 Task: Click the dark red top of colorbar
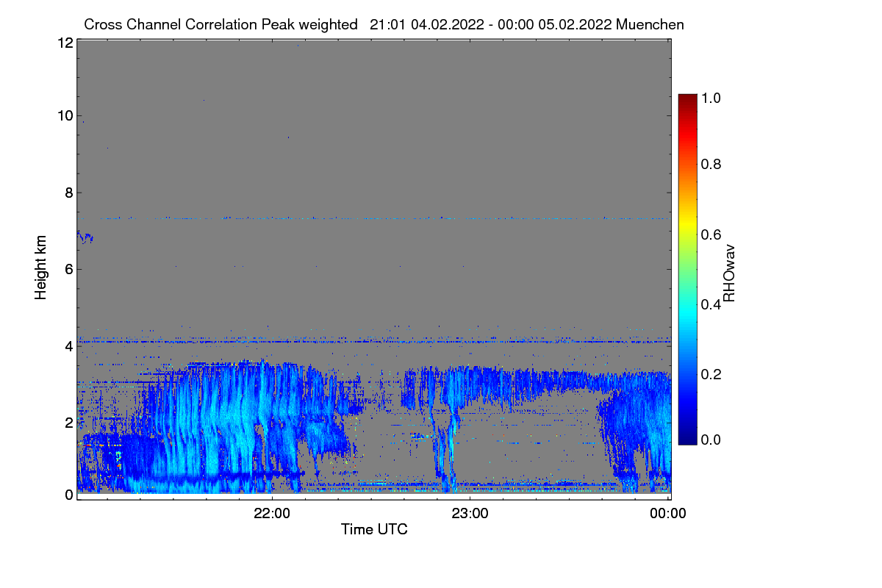click(x=687, y=98)
